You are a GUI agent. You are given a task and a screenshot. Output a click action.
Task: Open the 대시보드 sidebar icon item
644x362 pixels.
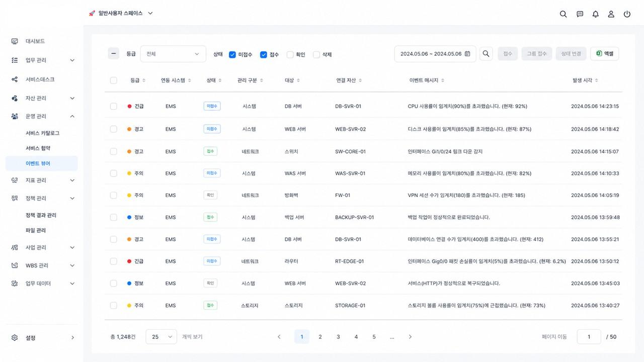coord(15,41)
